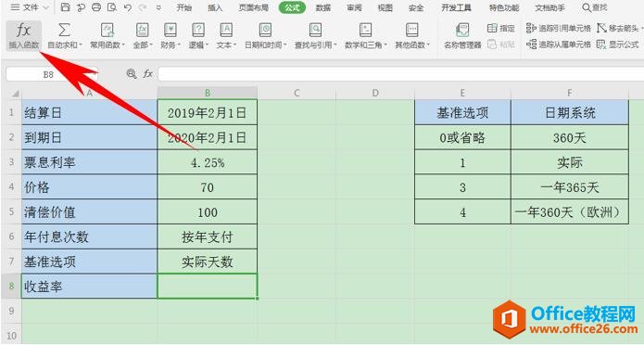644x345 pixels.
Task: Switch to the Special Features (特色功能) tab
Action: coord(504,7)
